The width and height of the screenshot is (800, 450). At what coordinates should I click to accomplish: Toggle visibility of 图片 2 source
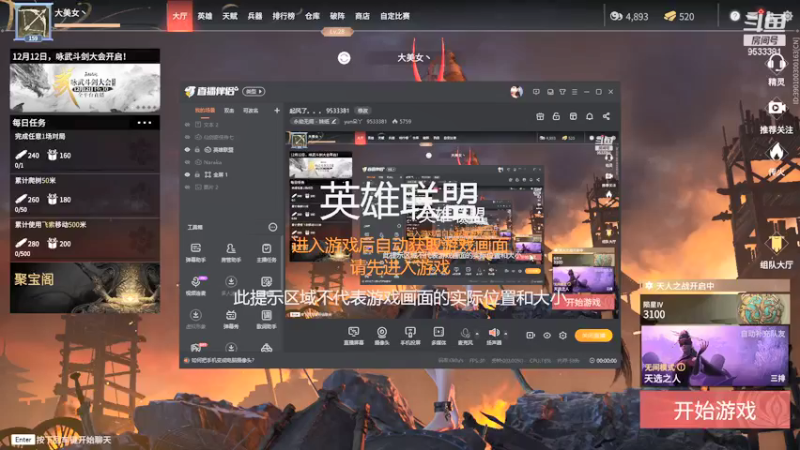187,187
